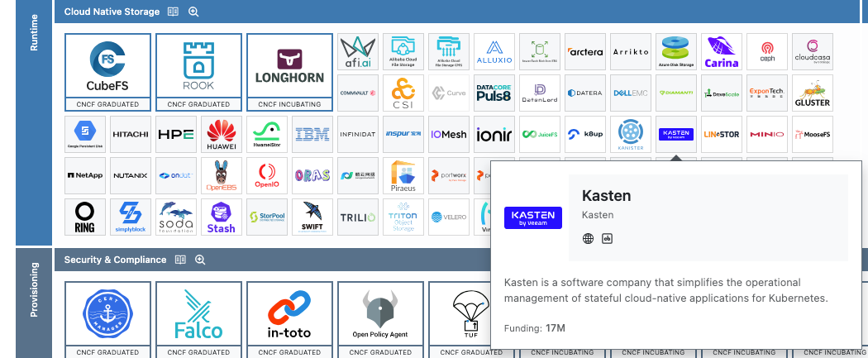Zoom into Cloud Native Storage category
This screenshot has height=358, width=868.
pyautogui.click(x=193, y=12)
